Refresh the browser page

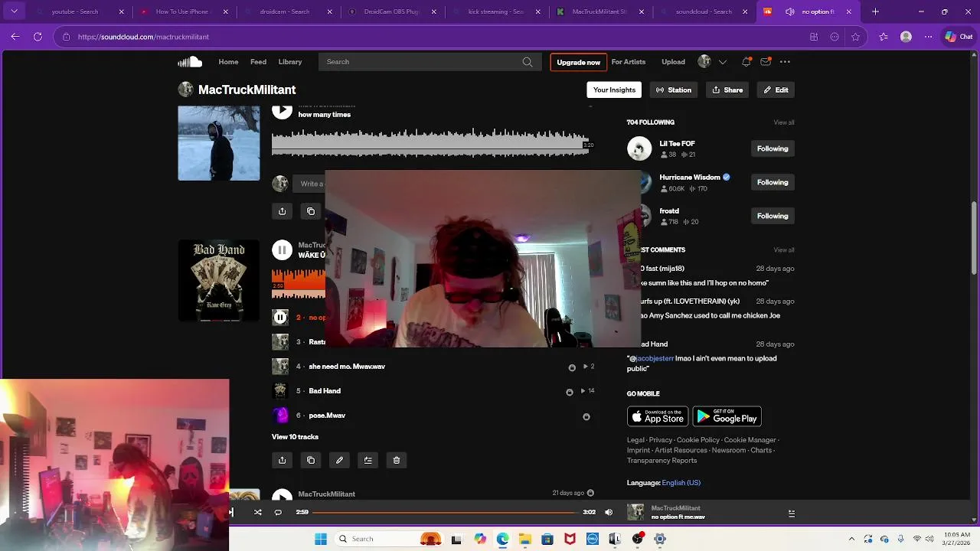pyautogui.click(x=38, y=37)
